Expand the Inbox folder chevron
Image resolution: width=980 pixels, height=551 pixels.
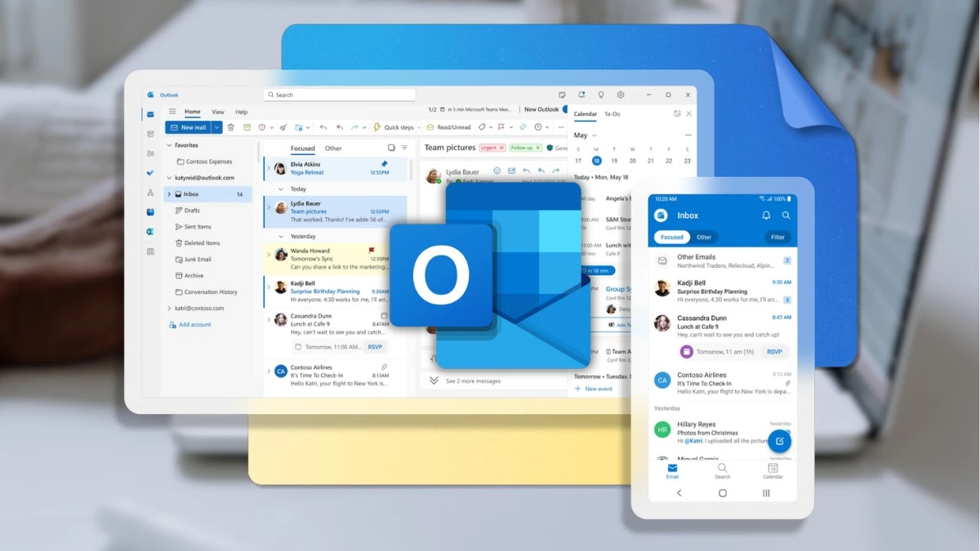point(169,194)
